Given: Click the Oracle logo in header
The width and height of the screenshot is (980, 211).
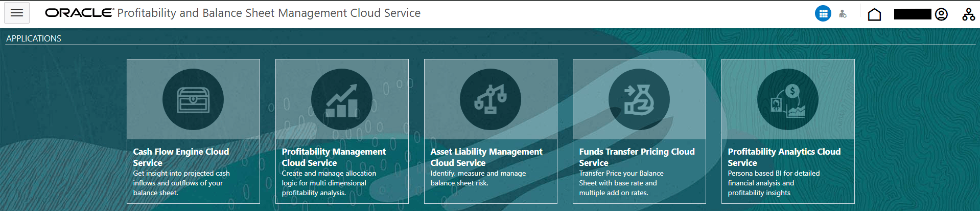Looking at the screenshot, I should 79,13.
